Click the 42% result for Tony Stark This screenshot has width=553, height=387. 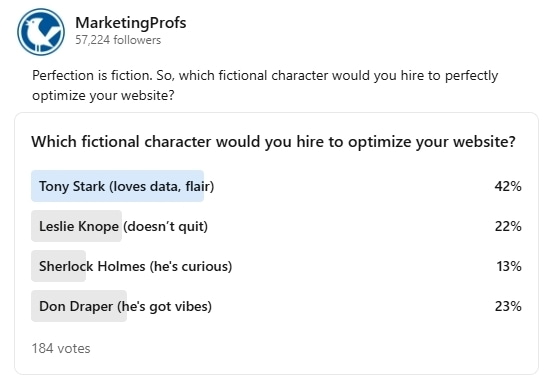click(x=508, y=186)
